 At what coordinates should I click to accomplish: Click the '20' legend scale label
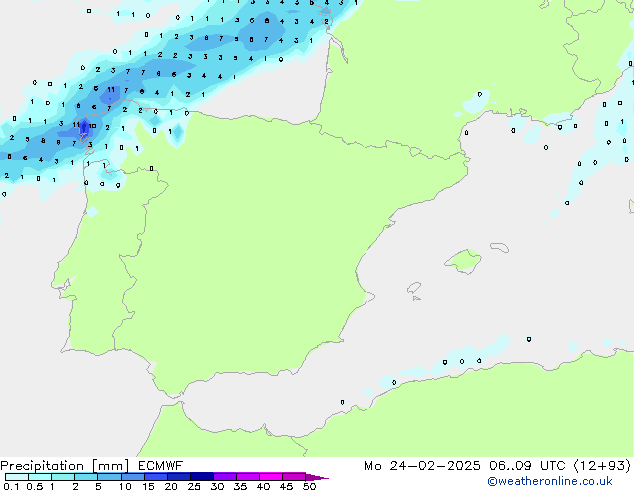point(171,486)
